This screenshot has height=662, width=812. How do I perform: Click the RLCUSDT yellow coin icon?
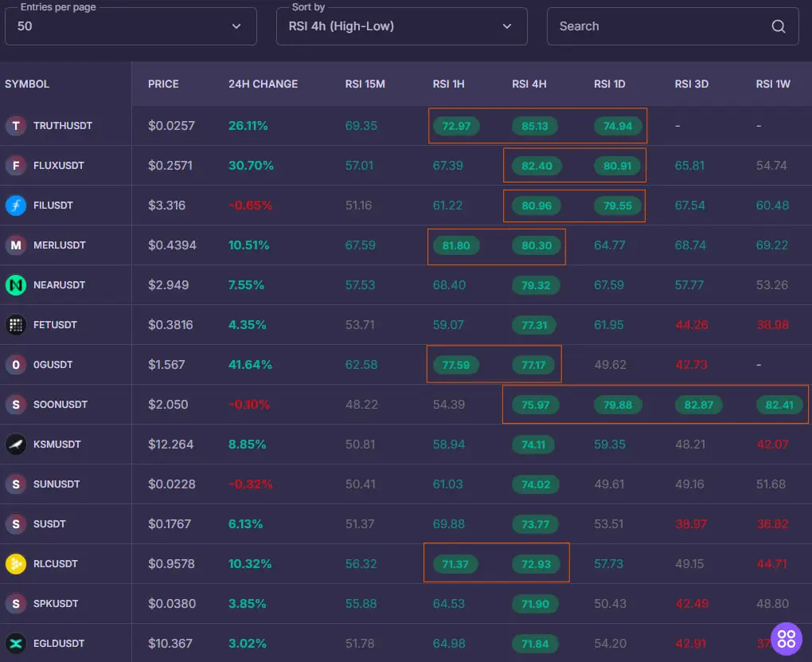tap(16, 564)
